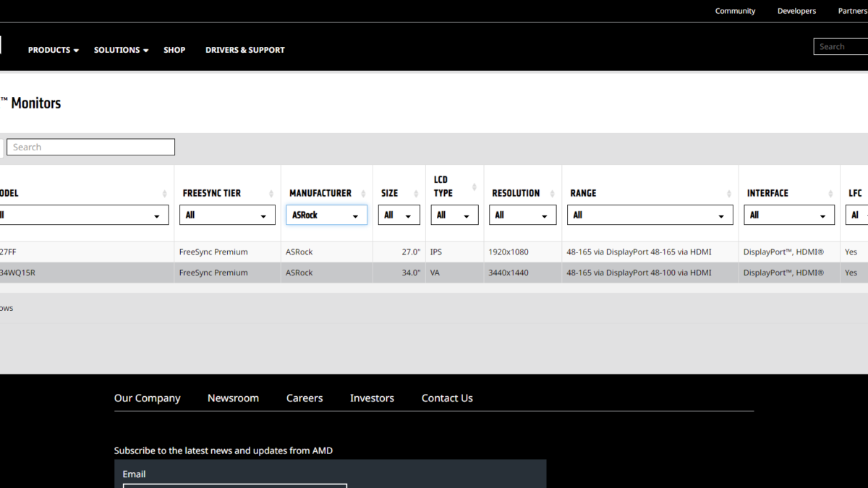Click the PRODUCTS menu caret
Image resolution: width=868 pixels, height=488 pixels.
(x=76, y=51)
